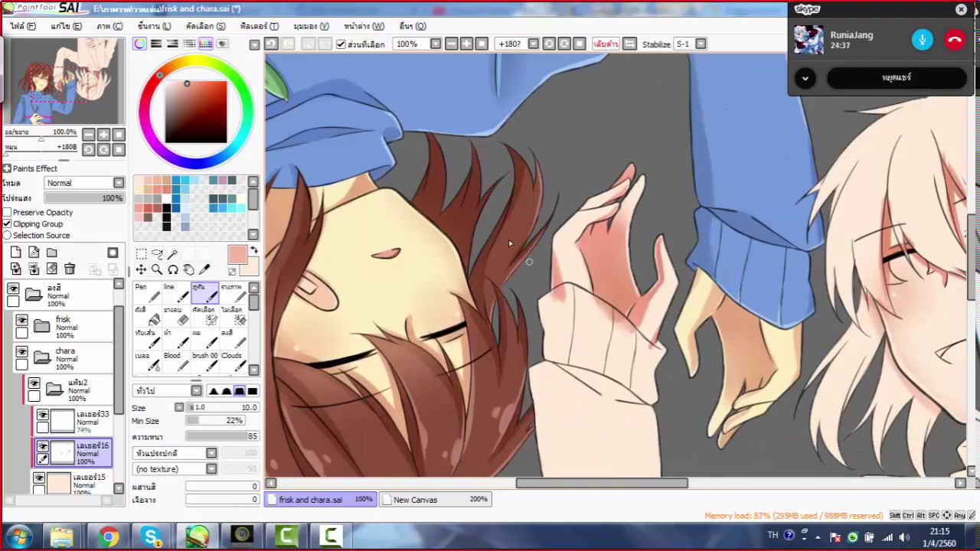Viewport: 980px width, 551px height.
Task: Click the foreground pink color swatch
Action: click(237, 256)
